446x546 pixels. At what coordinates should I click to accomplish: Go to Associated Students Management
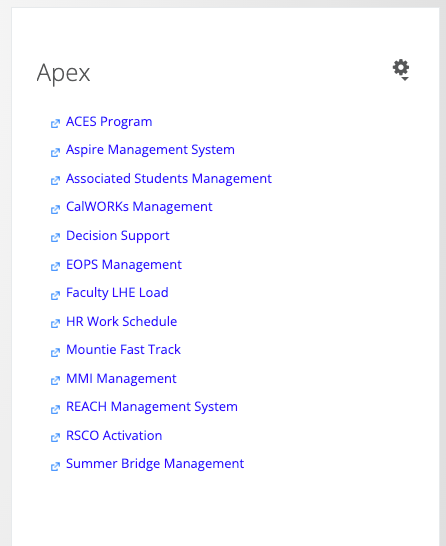pos(169,179)
